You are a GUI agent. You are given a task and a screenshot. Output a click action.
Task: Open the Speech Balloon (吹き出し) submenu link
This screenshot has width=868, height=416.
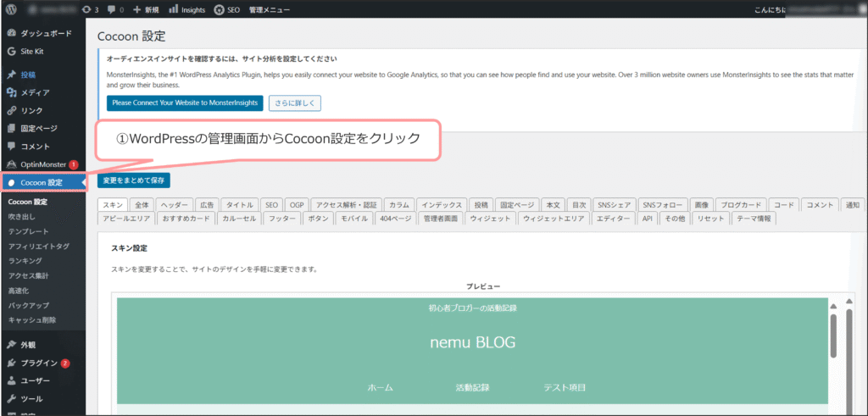22,217
